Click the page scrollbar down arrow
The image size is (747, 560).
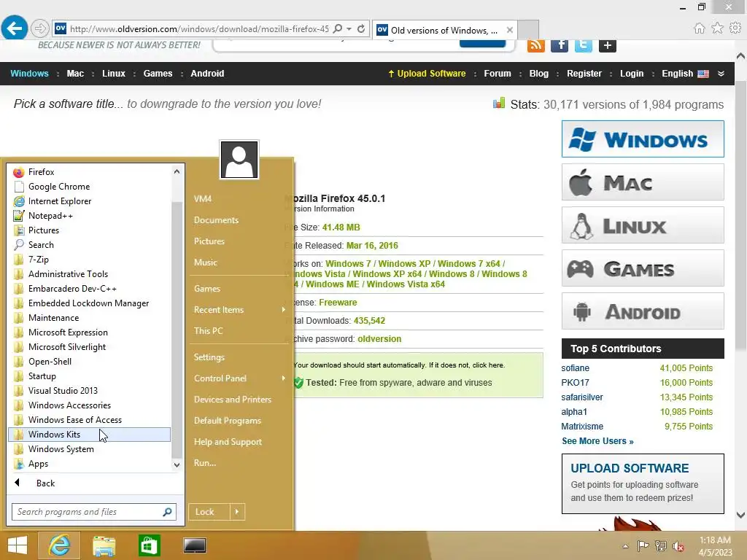pos(741,516)
